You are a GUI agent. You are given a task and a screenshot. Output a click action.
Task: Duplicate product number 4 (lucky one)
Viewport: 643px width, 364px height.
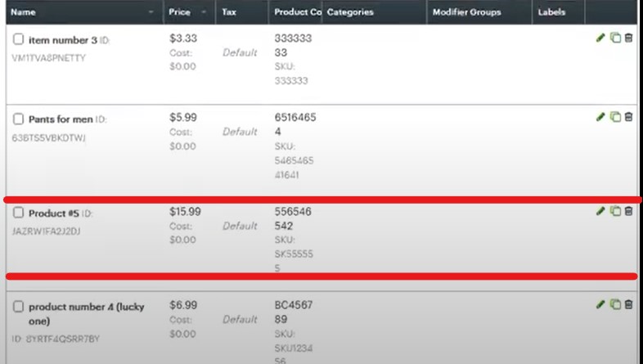615,304
